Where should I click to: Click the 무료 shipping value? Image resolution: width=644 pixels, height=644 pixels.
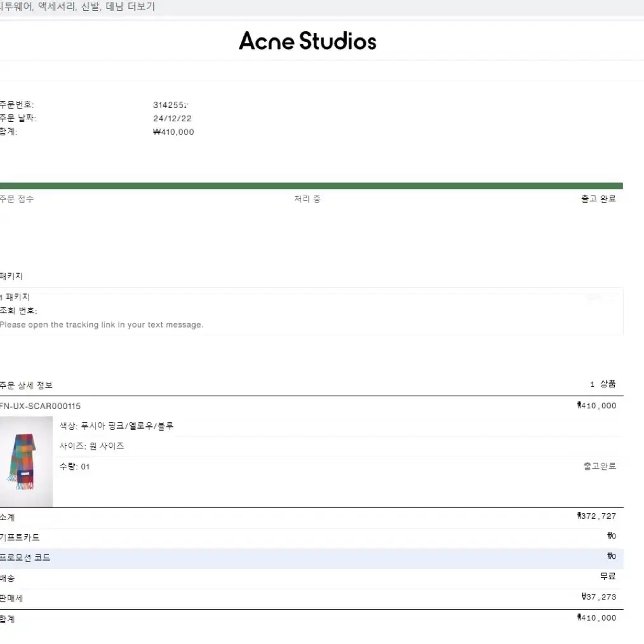[608, 576]
